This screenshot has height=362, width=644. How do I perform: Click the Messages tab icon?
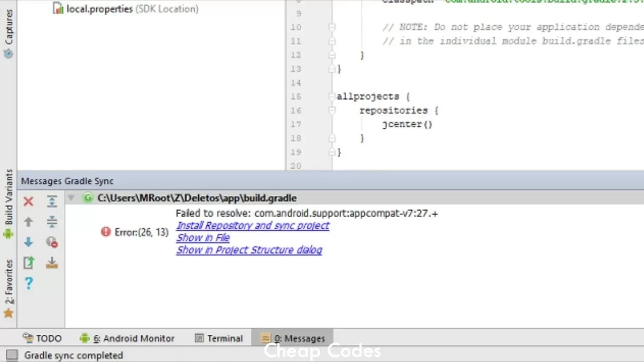coord(266,338)
